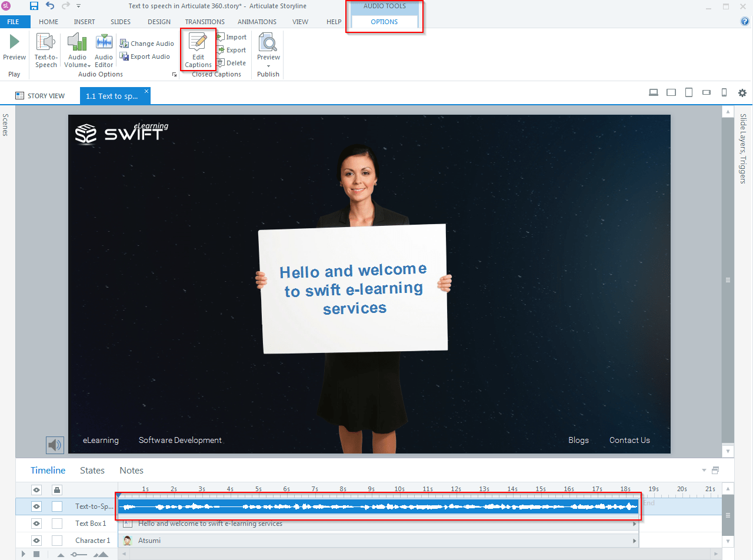Image resolution: width=753 pixels, height=560 pixels.
Task: Open the Articulate Storyline app logo menu
Action: pos(6,6)
